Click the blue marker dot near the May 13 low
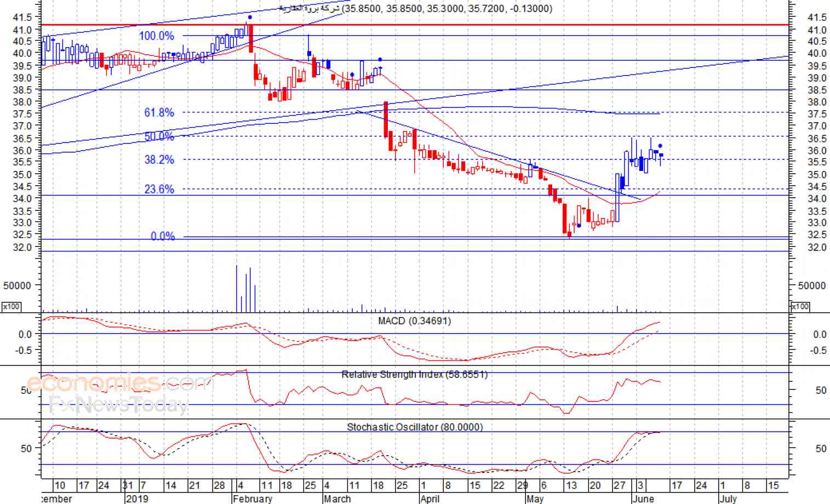 [579, 225]
